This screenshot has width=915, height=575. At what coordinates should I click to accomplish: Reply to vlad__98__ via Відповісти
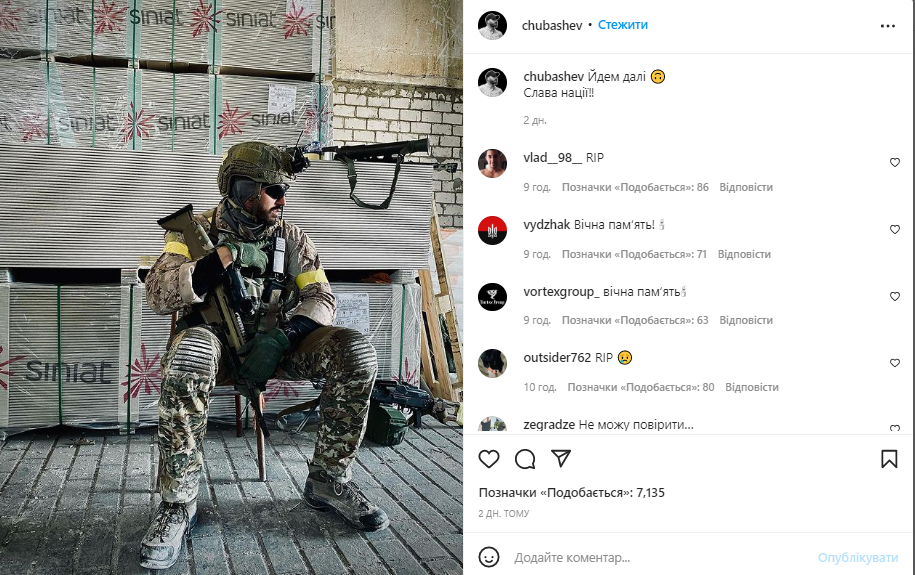tap(746, 187)
